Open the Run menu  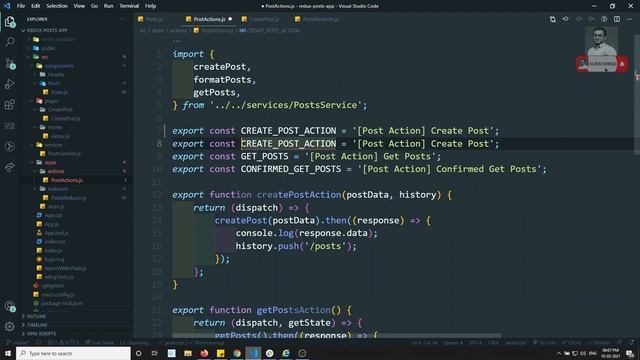108,6
